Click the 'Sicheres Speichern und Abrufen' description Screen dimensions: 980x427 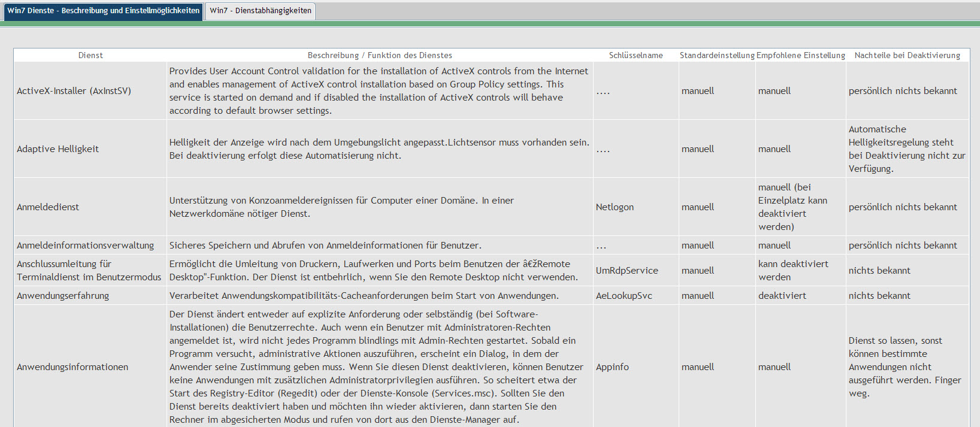pyautogui.click(x=325, y=246)
